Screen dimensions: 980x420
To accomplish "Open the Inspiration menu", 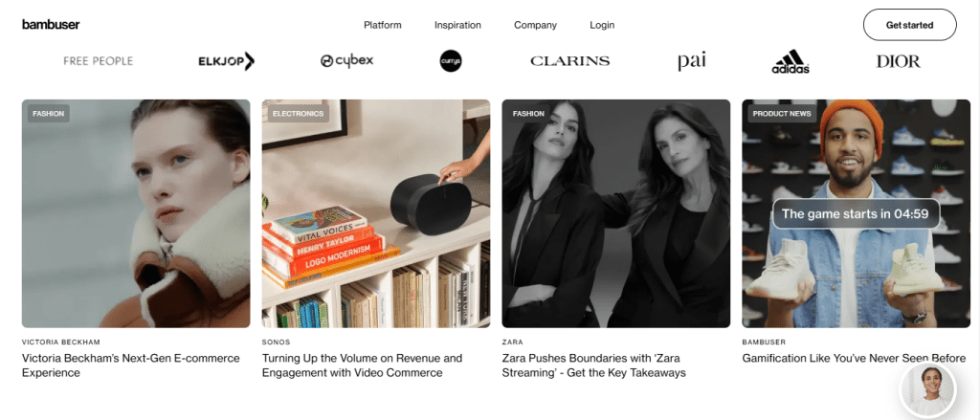I will pos(457,25).
